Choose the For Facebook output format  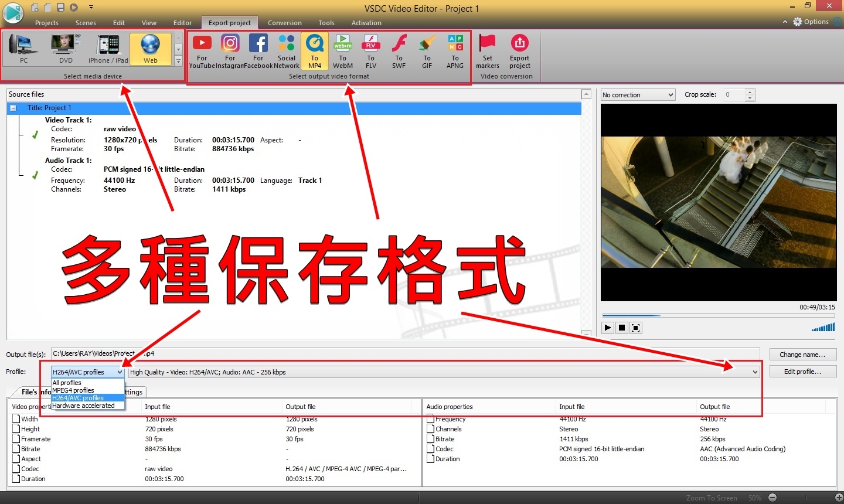coord(258,51)
